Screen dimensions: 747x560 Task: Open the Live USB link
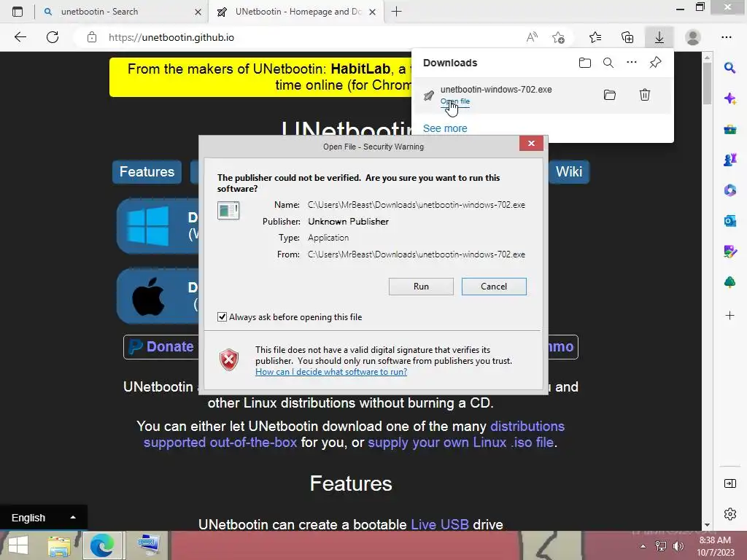[440, 524]
